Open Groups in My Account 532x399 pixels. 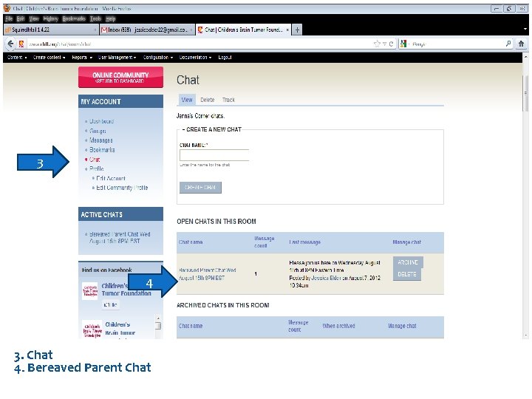pyautogui.click(x=98, y=131)
